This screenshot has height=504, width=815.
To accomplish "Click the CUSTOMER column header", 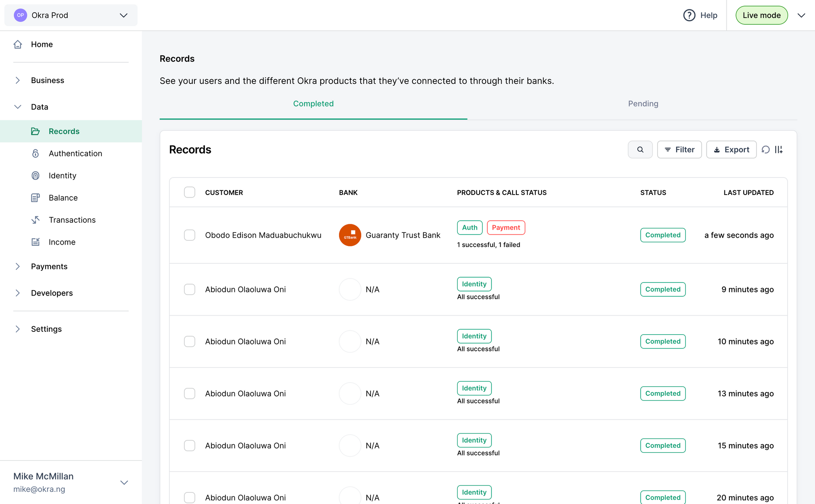I will (224, 193).
